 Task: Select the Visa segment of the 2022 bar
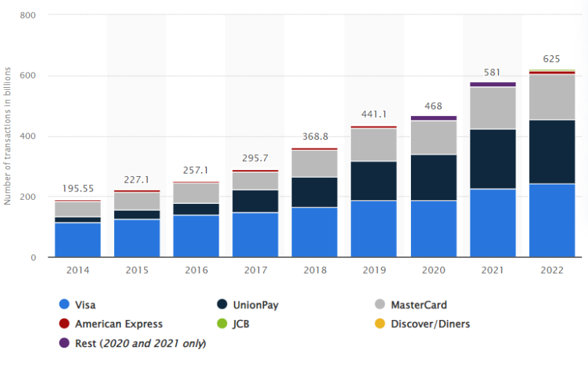(x=552, y=220)
